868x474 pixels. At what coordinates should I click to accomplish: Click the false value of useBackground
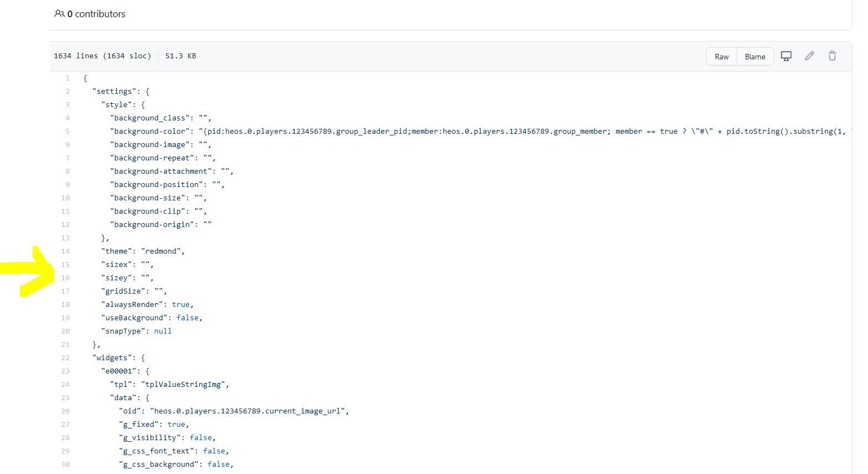[x=187, y=318]
